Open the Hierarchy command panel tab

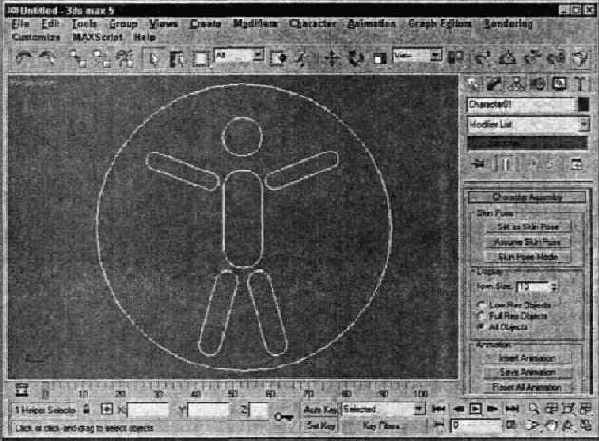coord(516,84)
